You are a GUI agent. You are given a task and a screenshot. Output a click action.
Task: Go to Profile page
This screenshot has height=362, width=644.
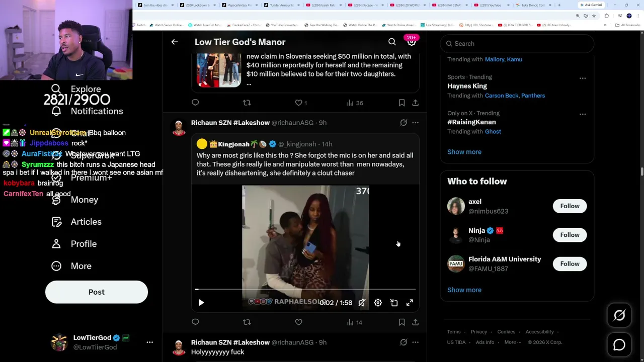click(x=74, y=244)
